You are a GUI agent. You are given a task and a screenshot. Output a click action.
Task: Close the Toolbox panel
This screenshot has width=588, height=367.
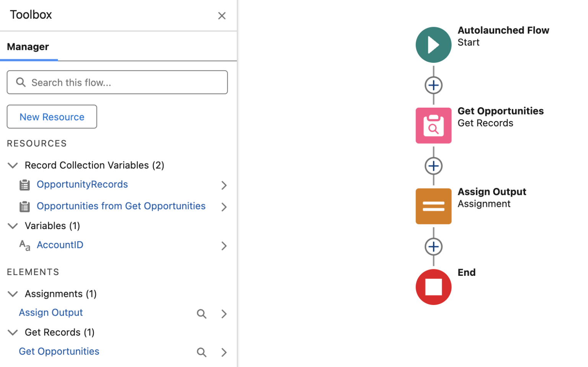[222, 16]
